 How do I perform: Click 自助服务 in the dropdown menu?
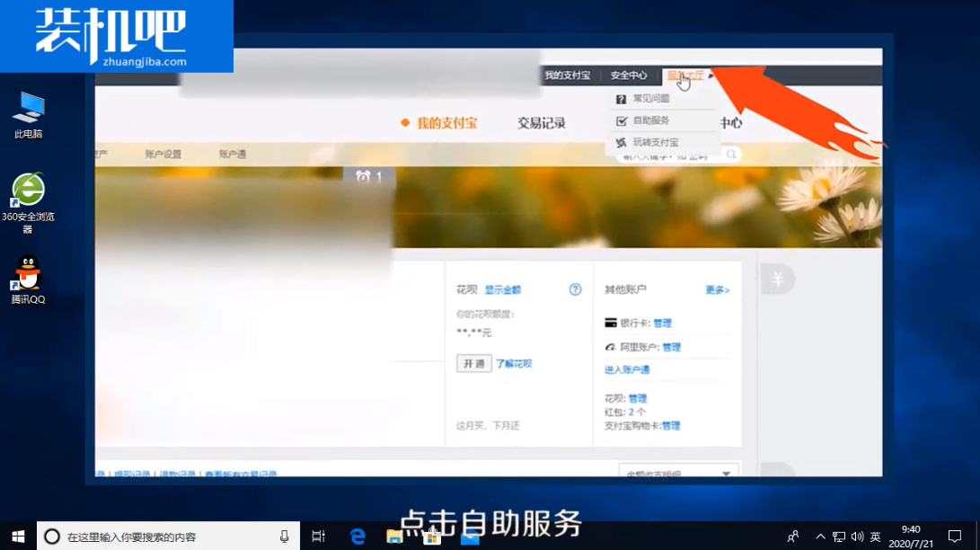point(650,120)
